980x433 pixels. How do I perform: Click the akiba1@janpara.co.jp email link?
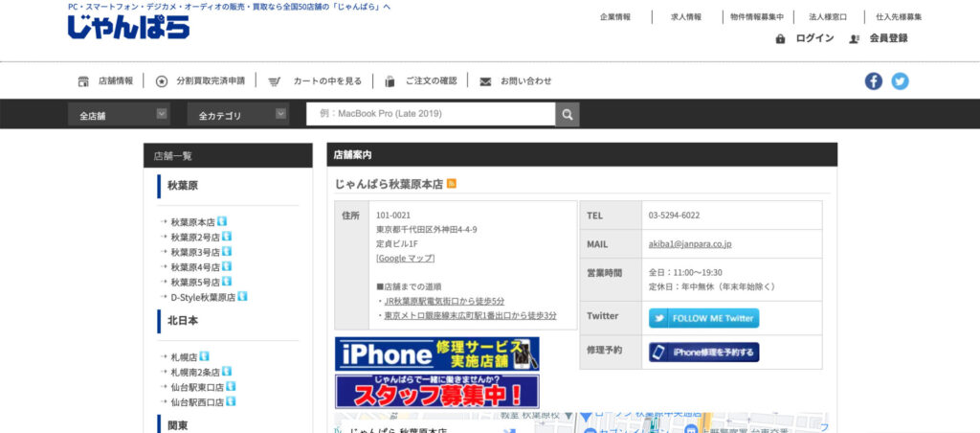click(690, 244)
